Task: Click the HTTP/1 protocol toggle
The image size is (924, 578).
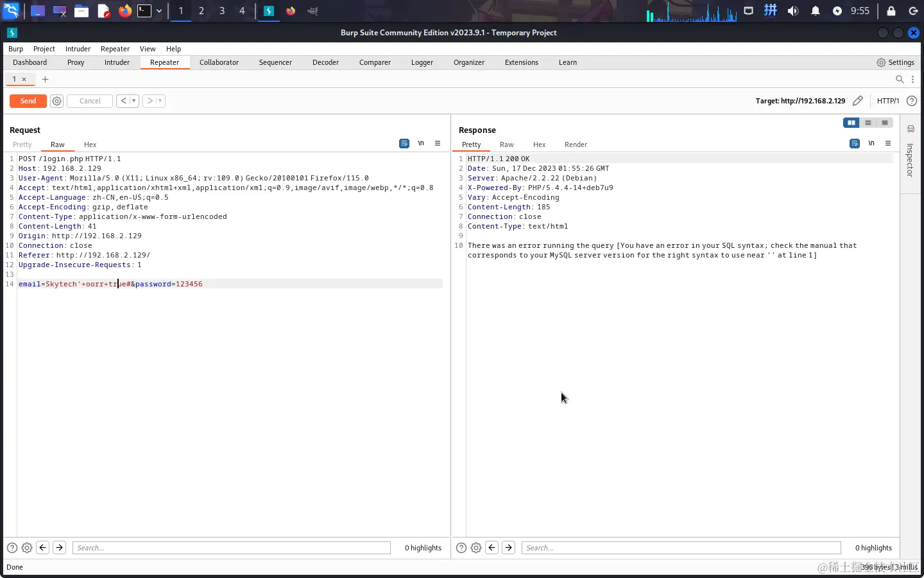Action: coord(888,101)
